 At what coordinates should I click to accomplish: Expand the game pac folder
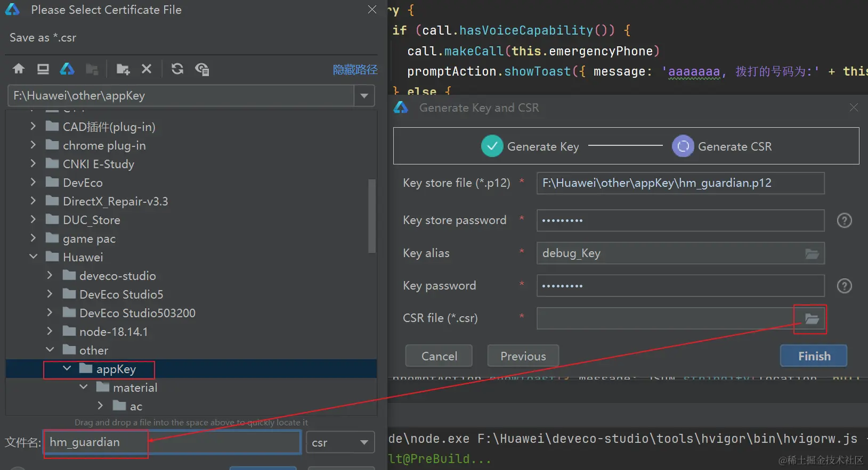click(x=33, y=238)
